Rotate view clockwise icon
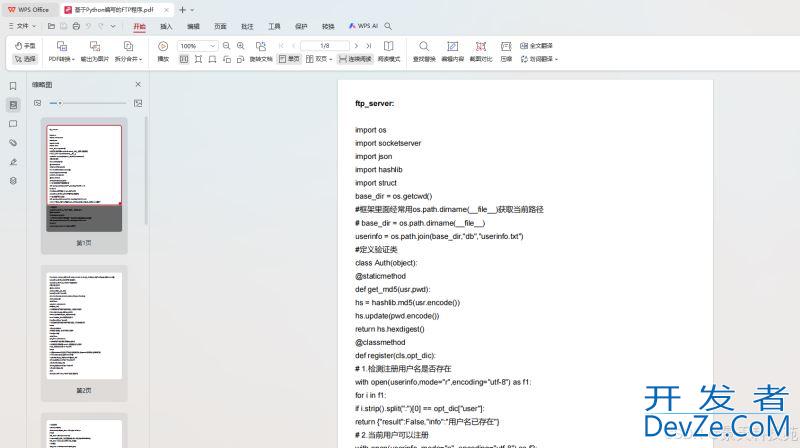Screen dimensions: 800x448 tap(241, 59)
